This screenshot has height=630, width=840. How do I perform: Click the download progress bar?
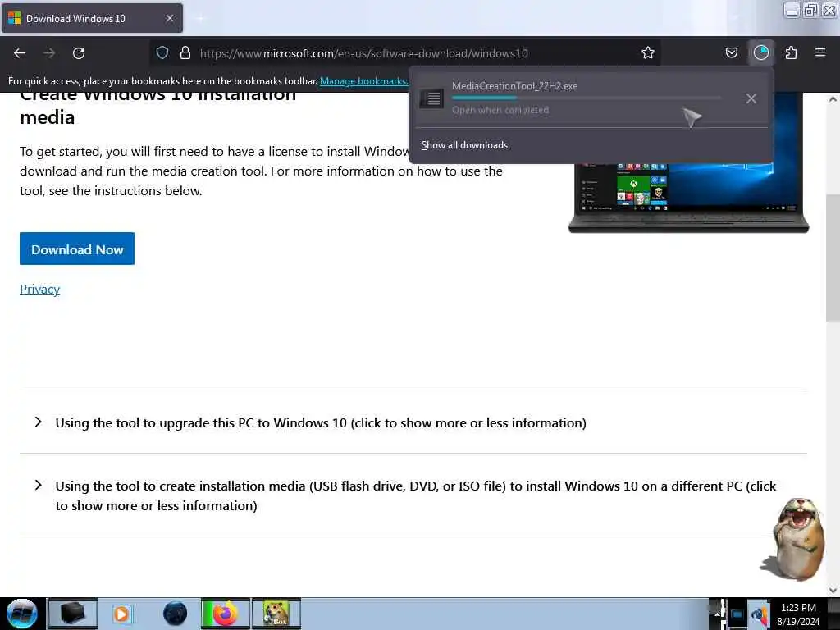586,98
